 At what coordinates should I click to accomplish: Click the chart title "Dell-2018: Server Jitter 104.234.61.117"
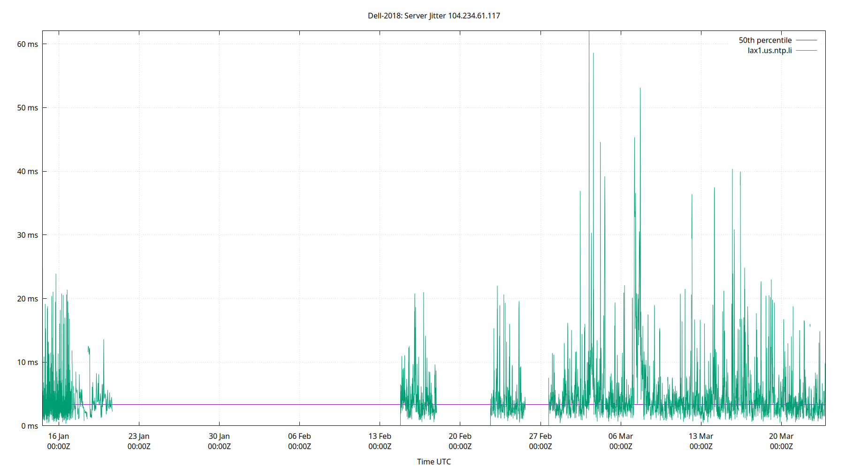434,15
